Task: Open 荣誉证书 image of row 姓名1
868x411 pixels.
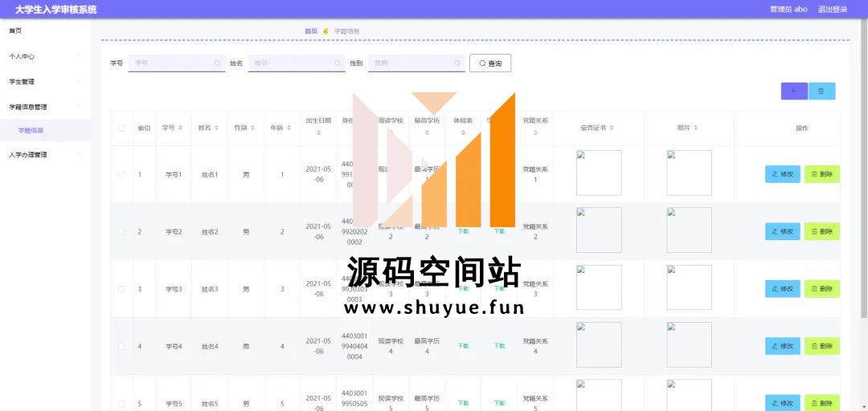Action: [599, 173]
